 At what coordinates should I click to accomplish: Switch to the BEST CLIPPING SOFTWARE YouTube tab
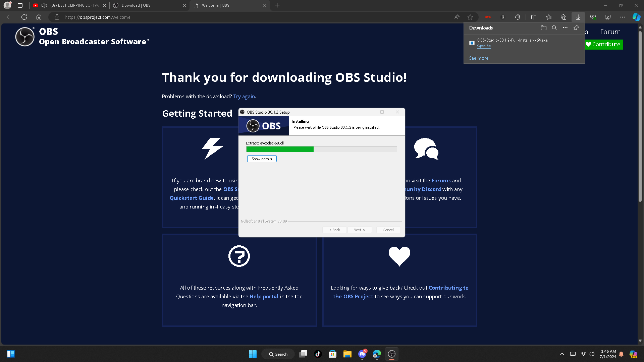(69, 5)
